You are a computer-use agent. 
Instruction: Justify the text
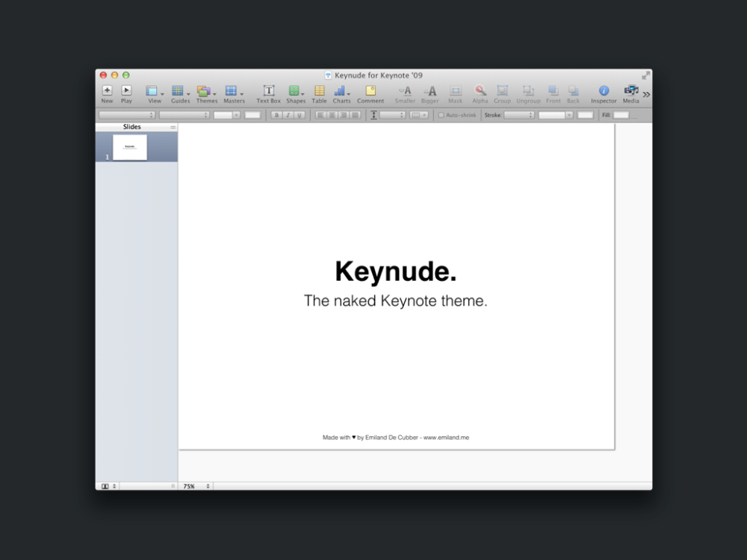pos(355,115)
